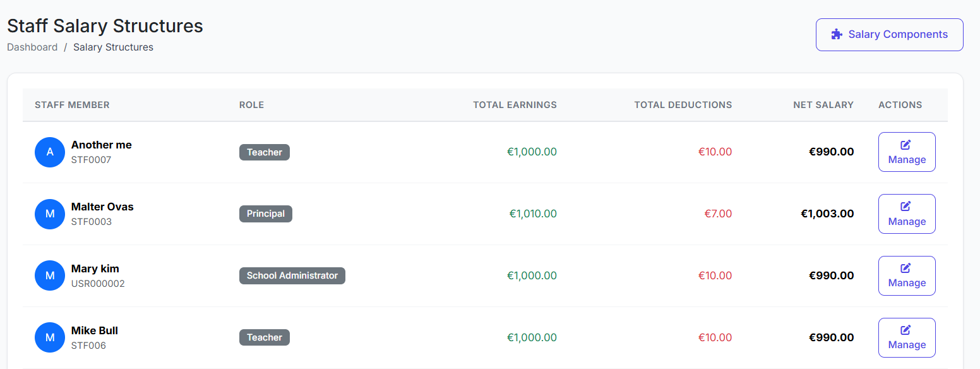Click the avatar circle for Mary kim
Viewport: 980px width, 369px height.
50,275
